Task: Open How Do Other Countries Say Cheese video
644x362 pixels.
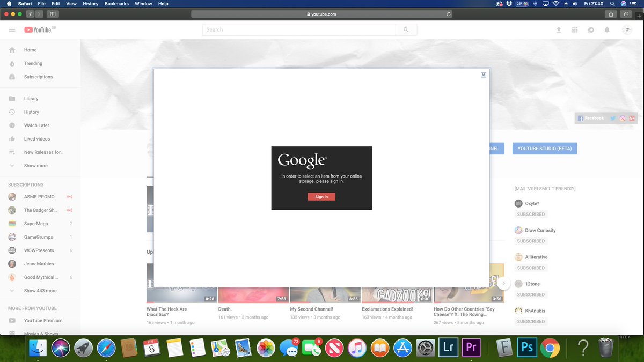Action: [464, 312]
